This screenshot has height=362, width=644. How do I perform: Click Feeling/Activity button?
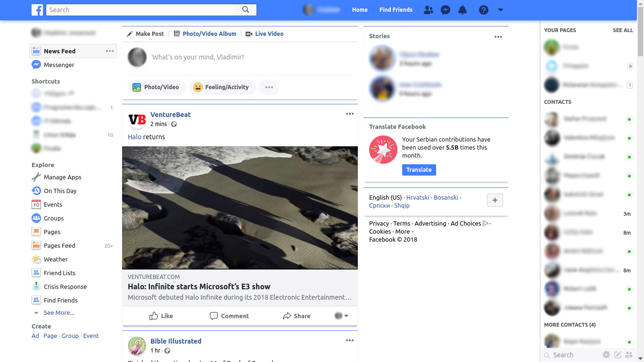coord(222,87)
